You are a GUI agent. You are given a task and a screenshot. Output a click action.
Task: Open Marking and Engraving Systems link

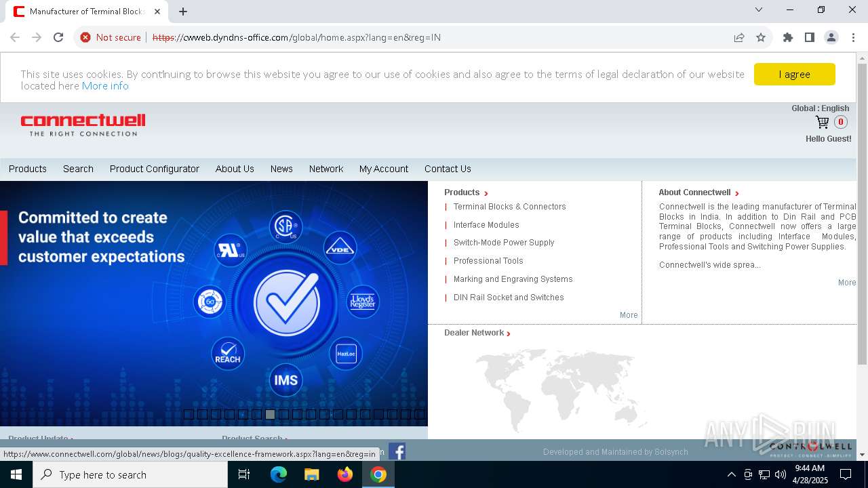513,279
